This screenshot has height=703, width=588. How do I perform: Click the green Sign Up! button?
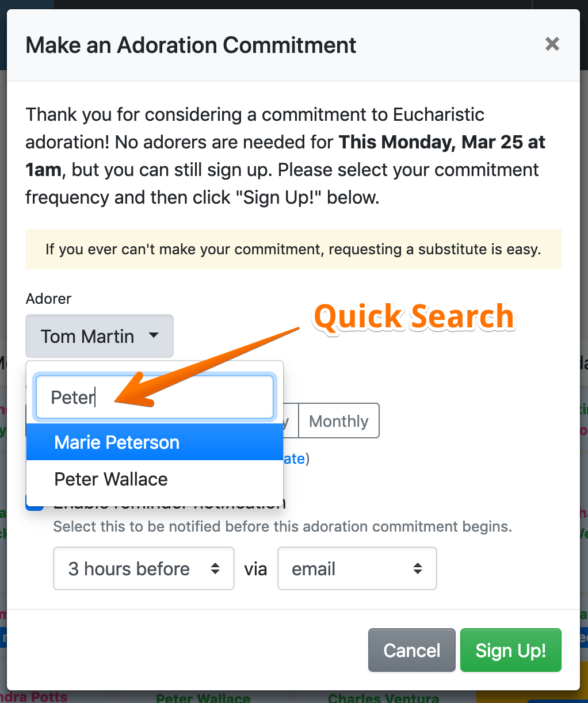(x=510, y=650)
